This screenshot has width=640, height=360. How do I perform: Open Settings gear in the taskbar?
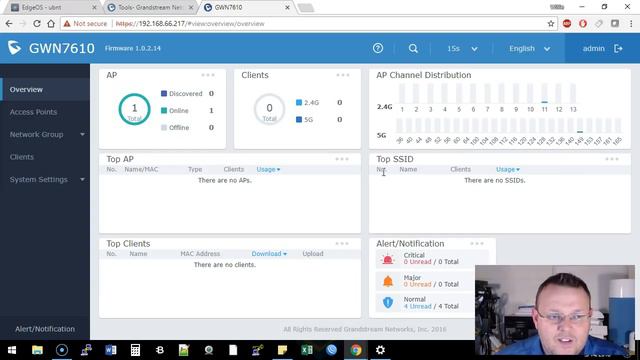pyautogui.click(x=380, y=350)
